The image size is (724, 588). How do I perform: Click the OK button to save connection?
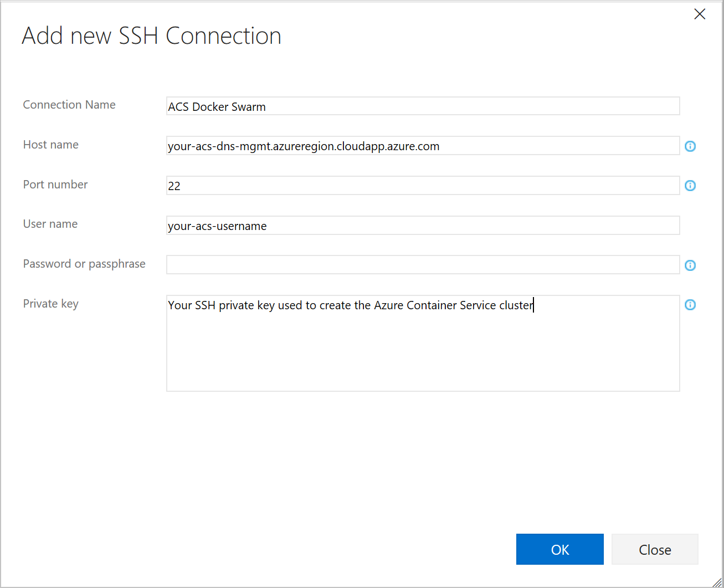click(559, 549)
